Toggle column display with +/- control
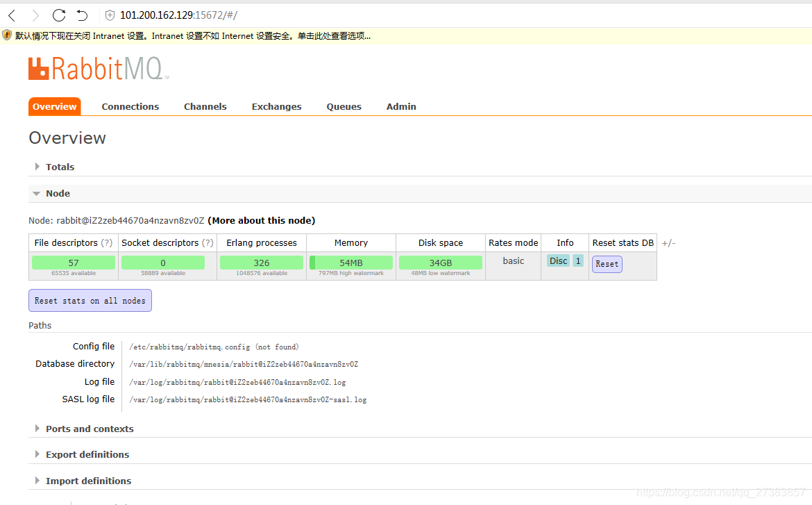 tap(668, 242)
